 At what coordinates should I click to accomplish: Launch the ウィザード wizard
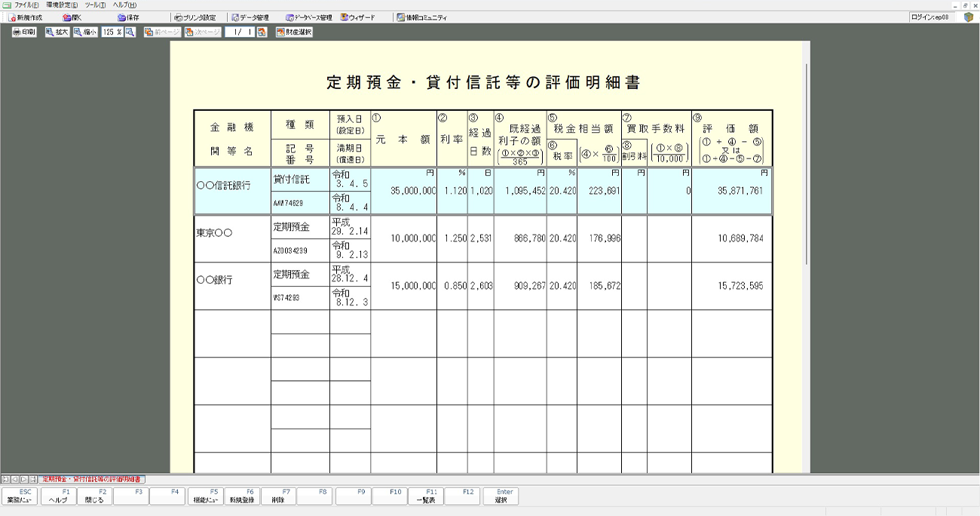357,17
